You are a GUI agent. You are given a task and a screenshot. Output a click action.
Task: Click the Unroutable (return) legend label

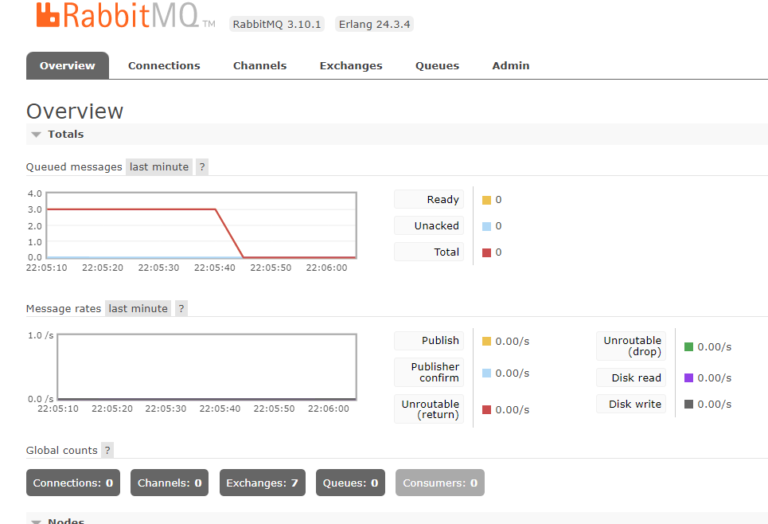[x=429, y=409]
